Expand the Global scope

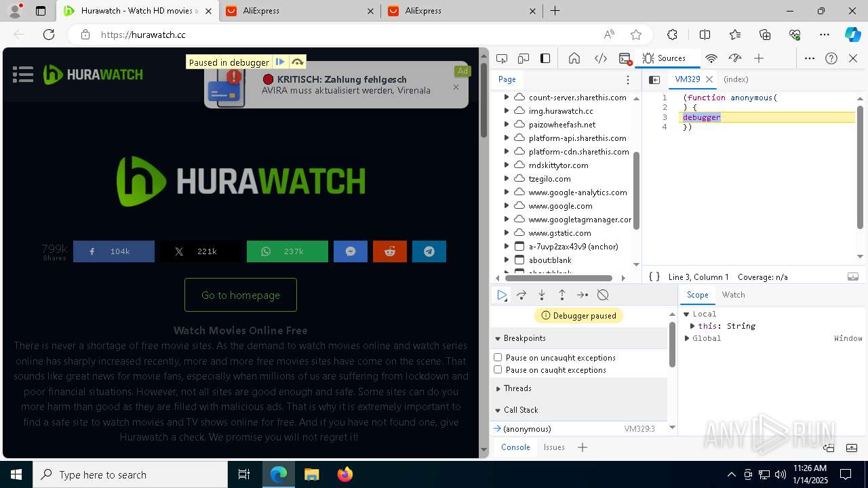click(x=686, y=338)
